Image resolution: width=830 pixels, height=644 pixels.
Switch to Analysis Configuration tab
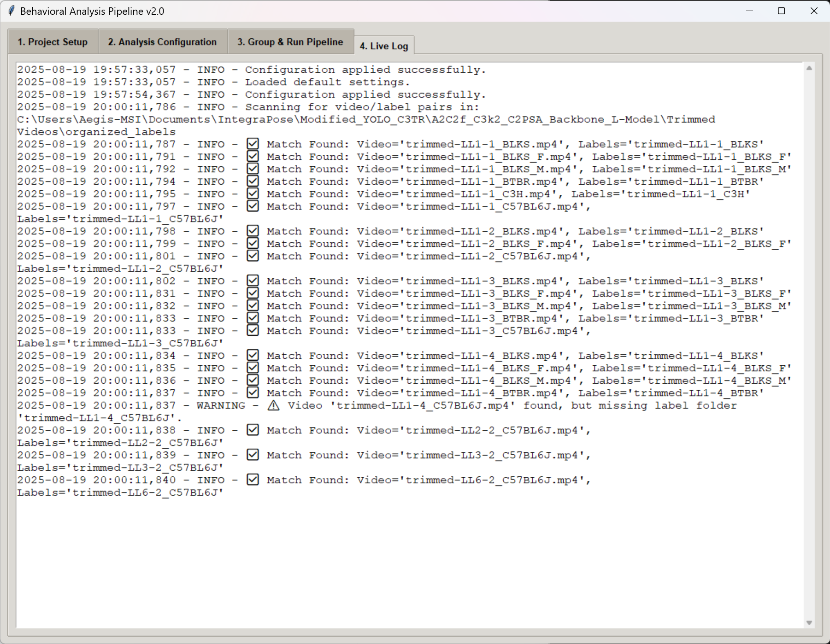pyautogui.click(x=162, y=42)
